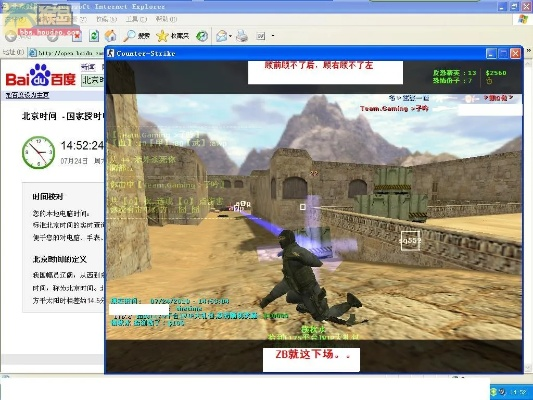The height and width of the screenshot is (400, 533).
Task: Click the crouching soldier player model
Action: point(312,277)
